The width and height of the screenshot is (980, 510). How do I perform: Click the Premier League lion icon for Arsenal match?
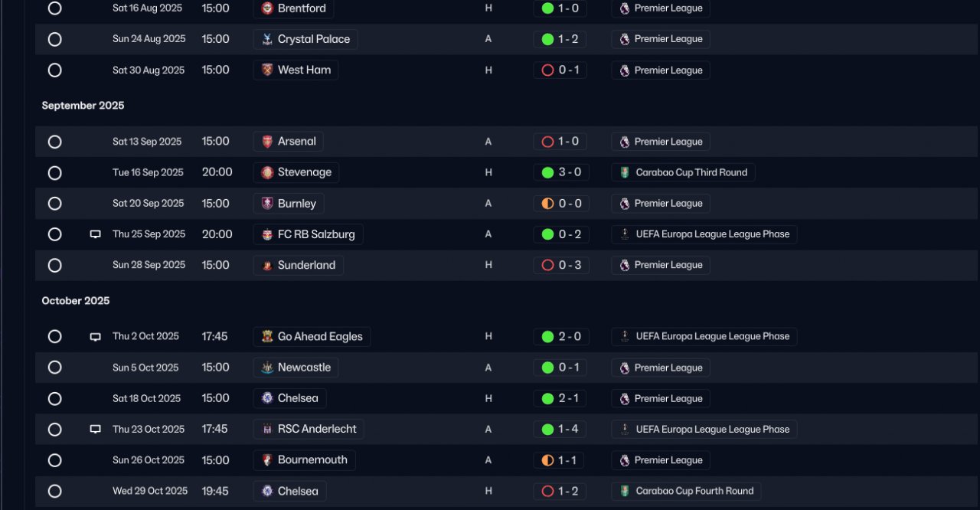625,142
